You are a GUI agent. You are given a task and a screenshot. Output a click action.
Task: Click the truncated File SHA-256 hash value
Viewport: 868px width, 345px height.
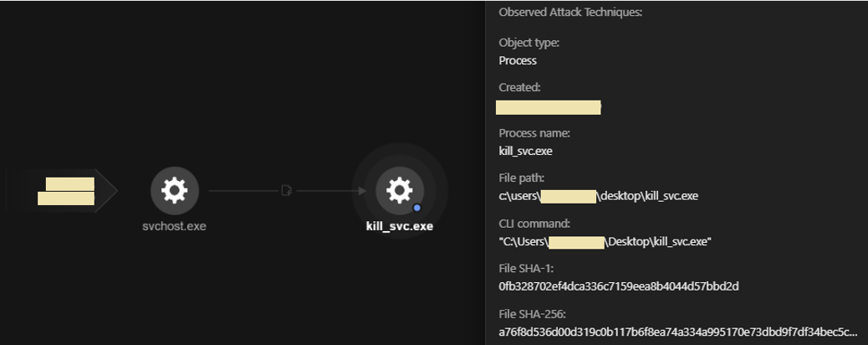[677, 332]
